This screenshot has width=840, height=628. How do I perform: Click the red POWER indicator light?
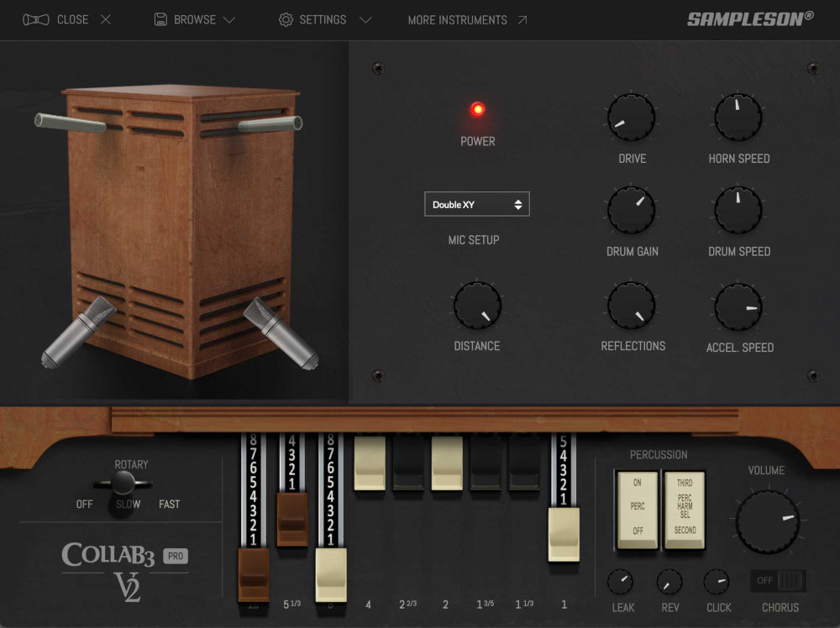coord(477,107)
